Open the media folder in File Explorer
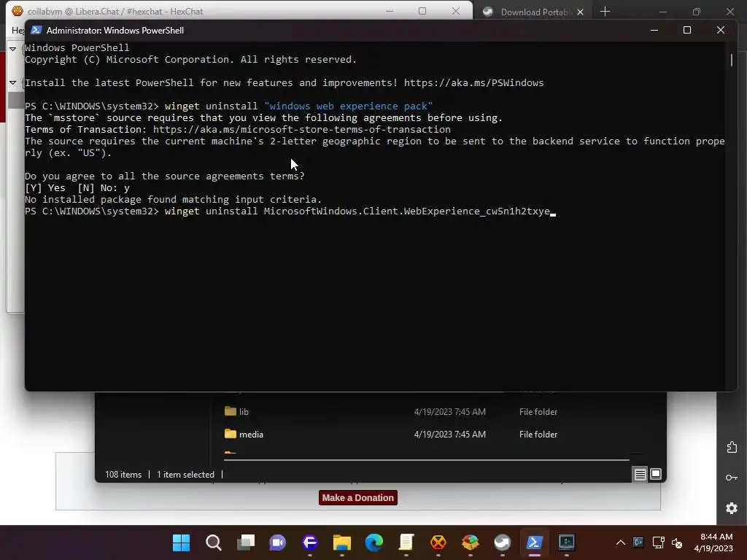This screenshot has height=560, width=747. pyautogui.click(x=244, y=435)
